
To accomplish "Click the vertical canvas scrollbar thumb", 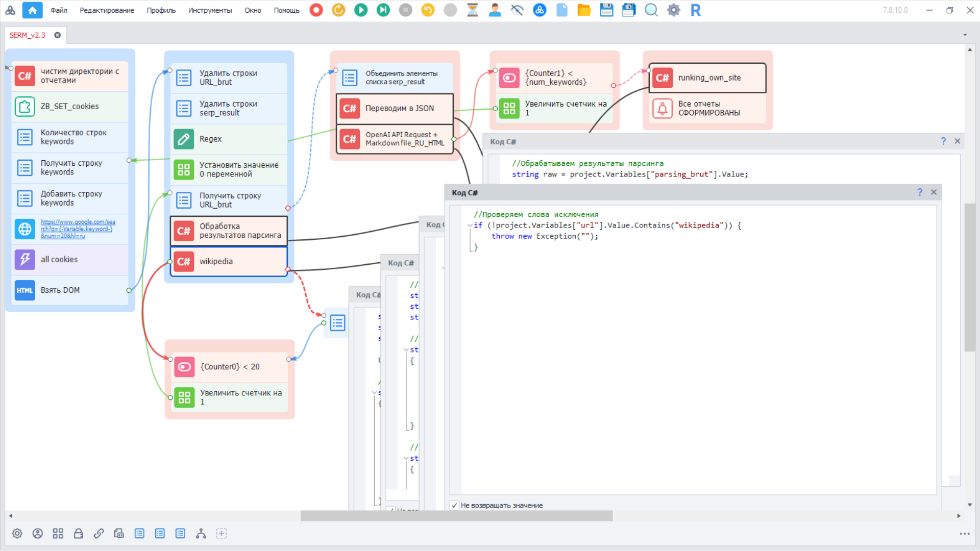I will 970,278.
